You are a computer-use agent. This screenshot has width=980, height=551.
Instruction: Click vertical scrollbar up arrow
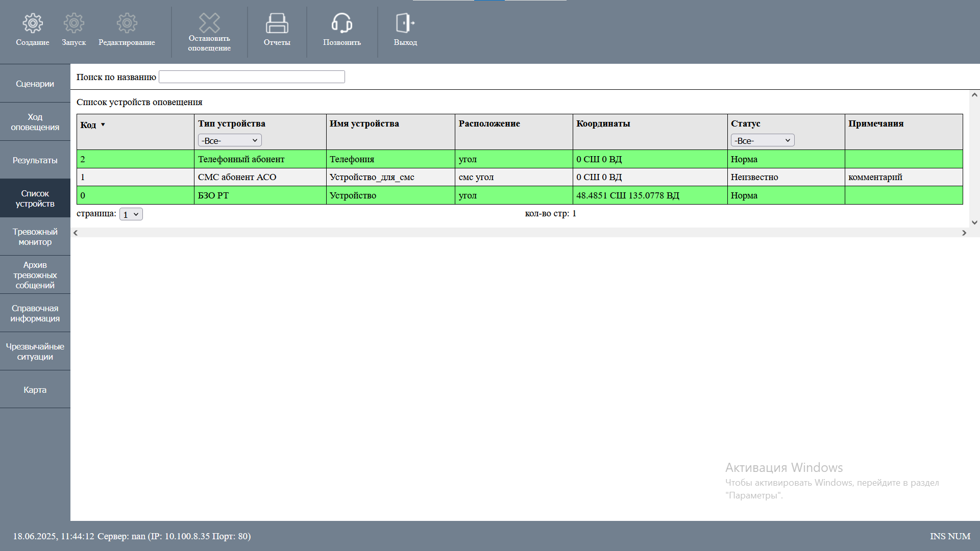pos(974,95)
